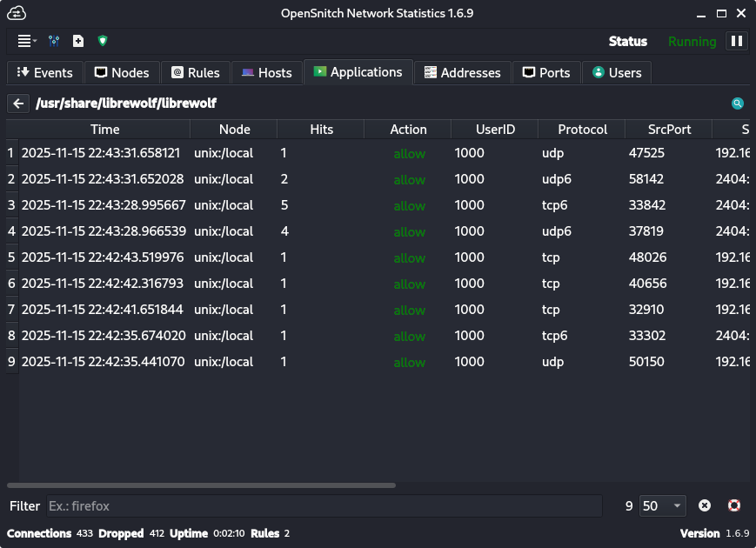Image resolution: width=756 pixels, height=548 pixels.
Task: Open the hamburger main menu
Action: (26, 41)
